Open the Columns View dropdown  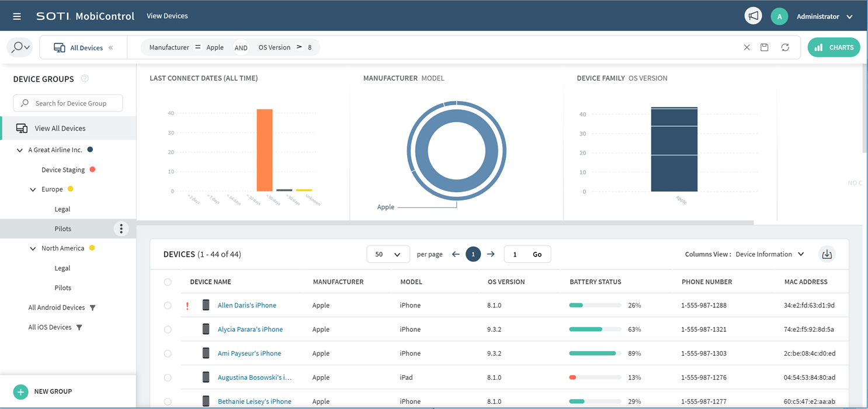point(770,254)
